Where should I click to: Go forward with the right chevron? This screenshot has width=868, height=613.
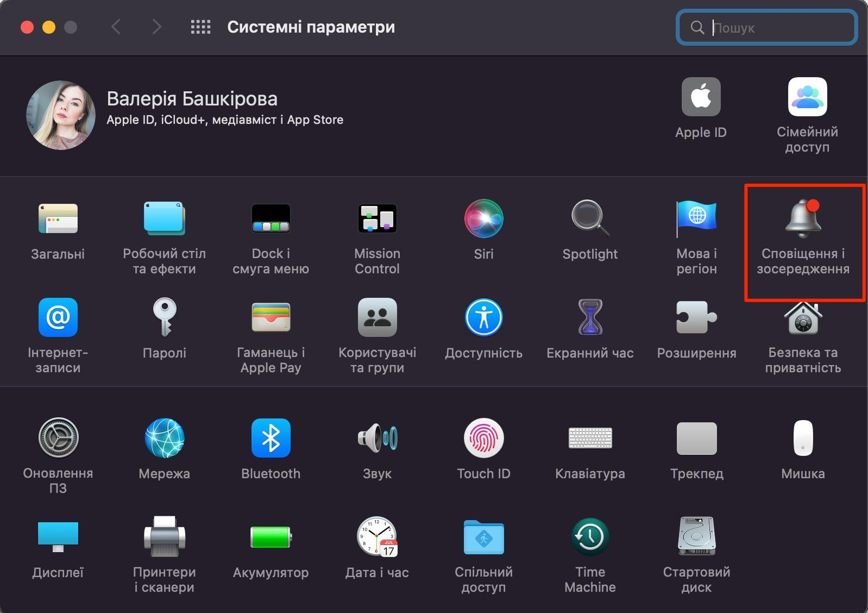(156, 27)
